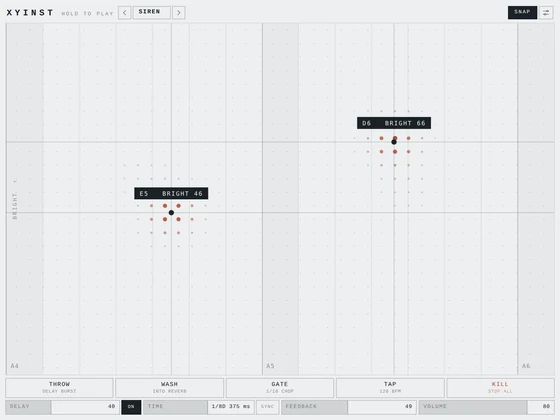
Task: Go to the previous preset with left arrow
Action: [124, 13]
